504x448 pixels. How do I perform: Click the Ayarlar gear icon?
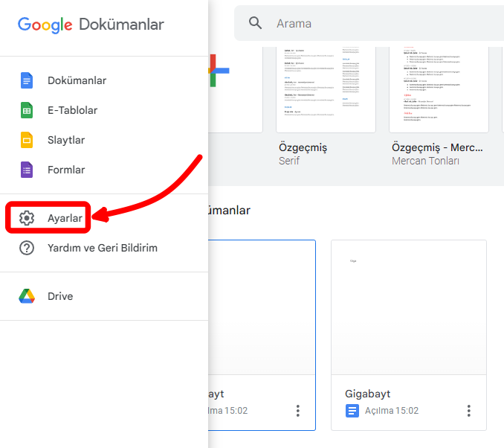tap(27, 218)
